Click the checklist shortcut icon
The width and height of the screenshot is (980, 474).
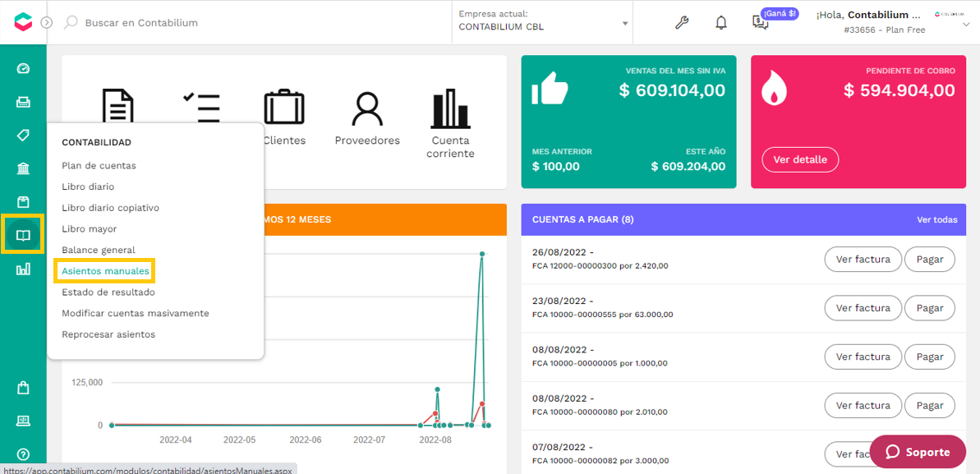(x=200, y=108)
